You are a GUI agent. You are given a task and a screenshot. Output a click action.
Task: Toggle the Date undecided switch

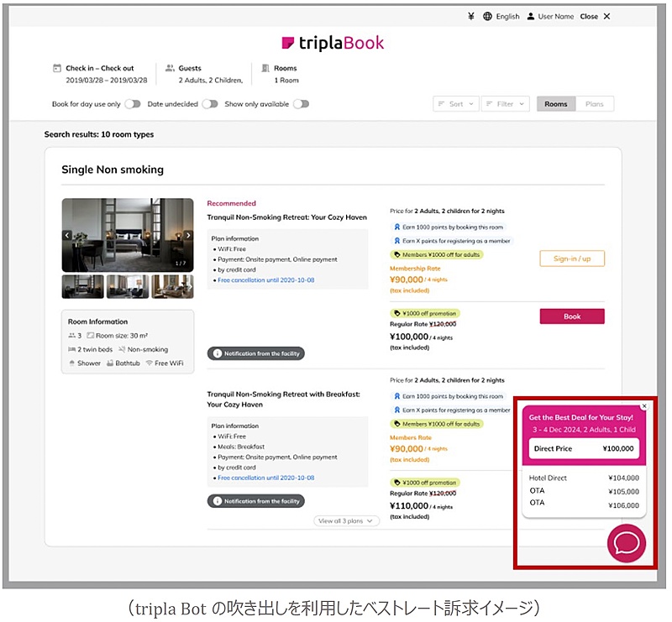tap(210, 104)
